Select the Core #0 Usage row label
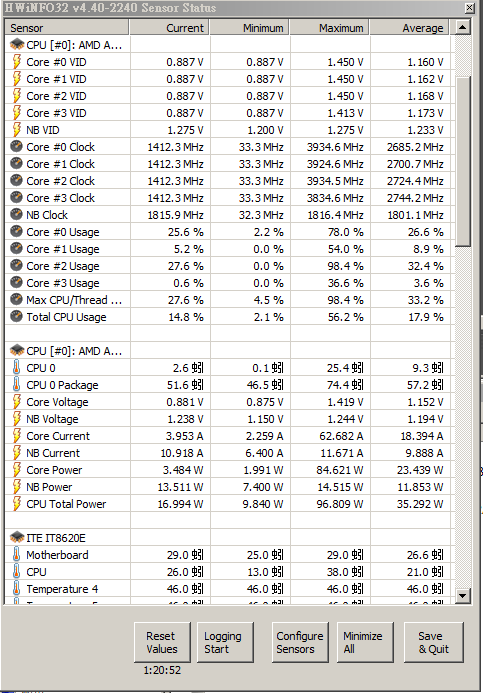This screenshot has height=693, width=483. (x=62, y=232)
